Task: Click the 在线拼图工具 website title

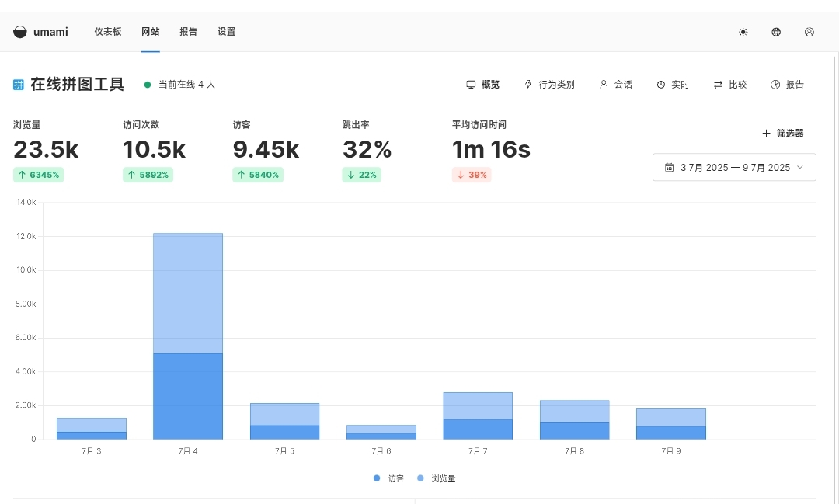Action: pyautogui.click(x=77, y=85)
